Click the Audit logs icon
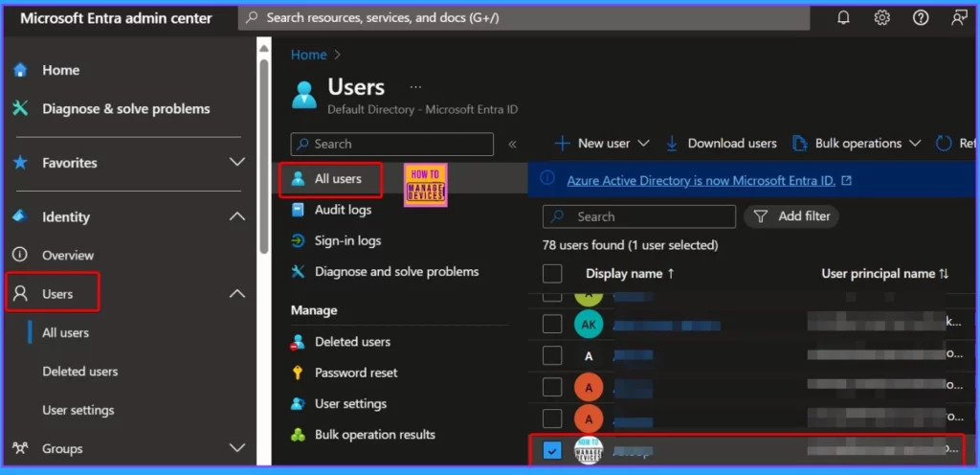The height and width of the screenshot is (475, 980). [299, 210]
